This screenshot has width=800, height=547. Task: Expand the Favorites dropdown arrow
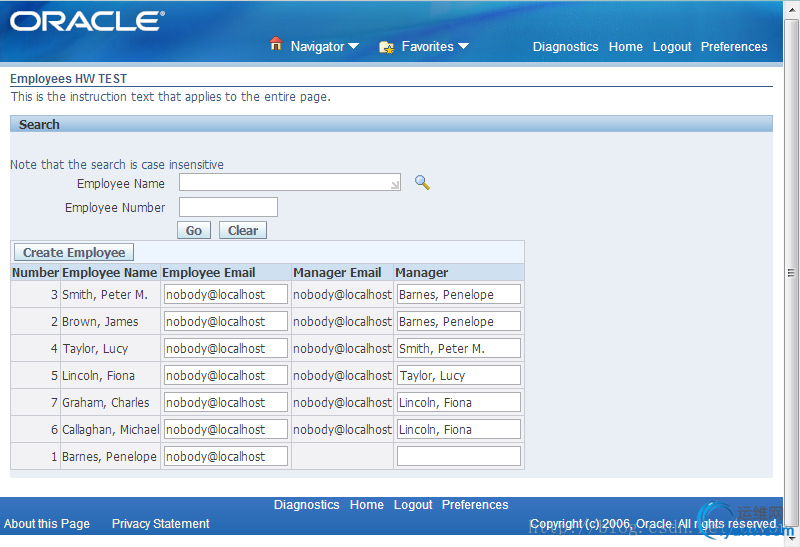click(x=463, y=47)
